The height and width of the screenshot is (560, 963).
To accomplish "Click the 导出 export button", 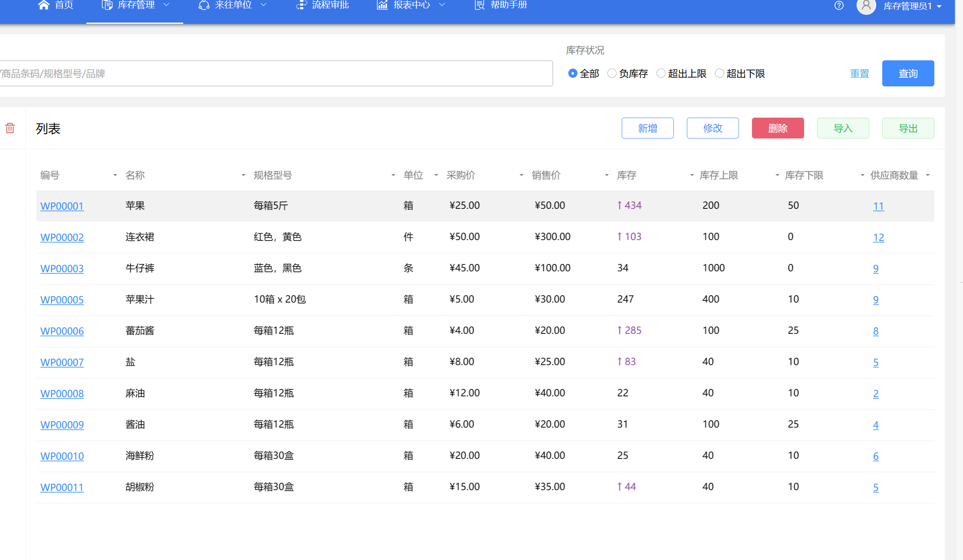I will 908,128.
